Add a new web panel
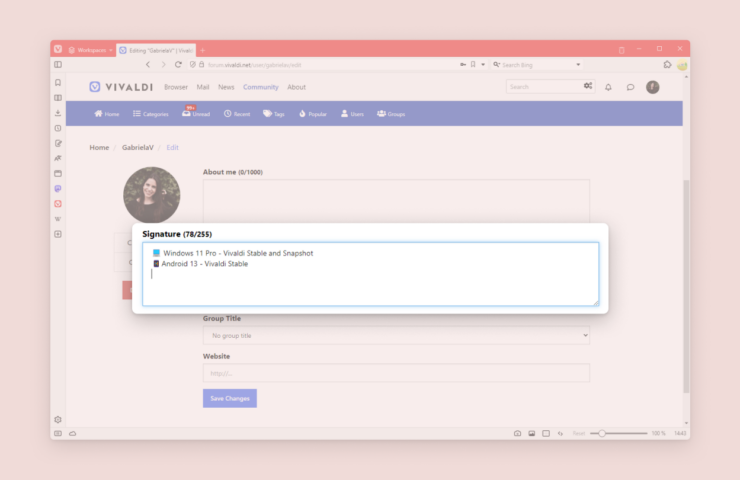This screenshot has width=740, height=480. click(x=58, y=234)
